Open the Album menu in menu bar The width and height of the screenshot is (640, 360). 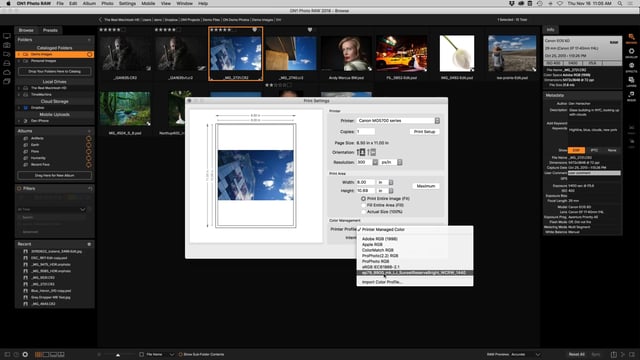(89, 4)
